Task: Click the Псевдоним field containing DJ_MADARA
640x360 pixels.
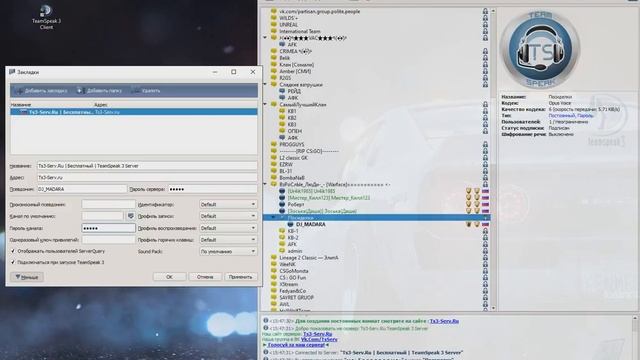Action: point(82,189)
